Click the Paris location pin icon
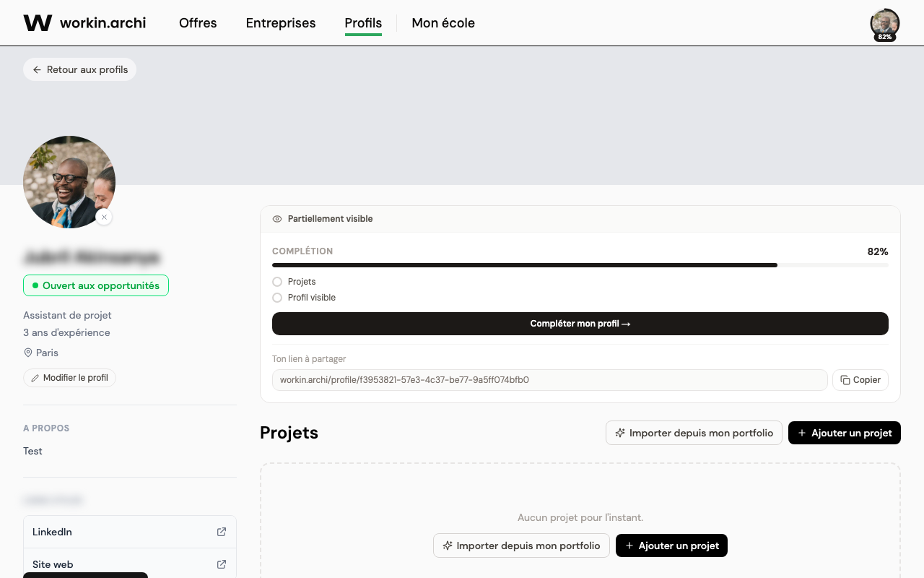 28,353
